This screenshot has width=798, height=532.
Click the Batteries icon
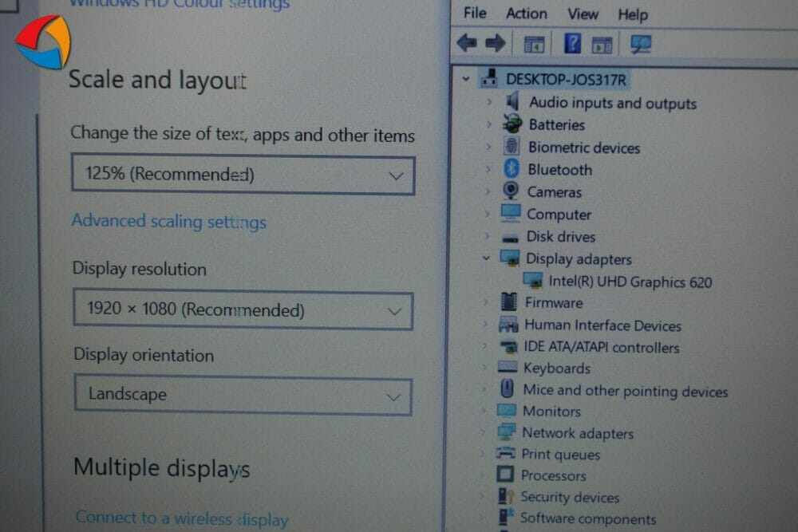512,124
